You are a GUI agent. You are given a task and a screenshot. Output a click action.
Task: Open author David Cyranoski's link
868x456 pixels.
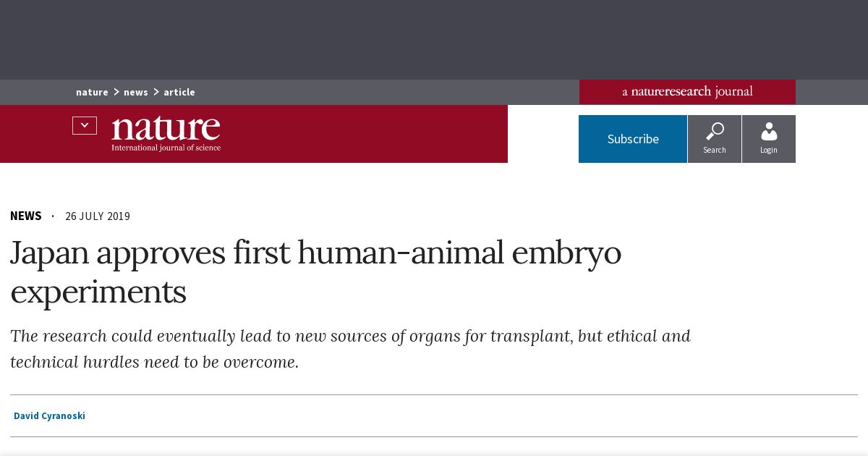point(49,415)
